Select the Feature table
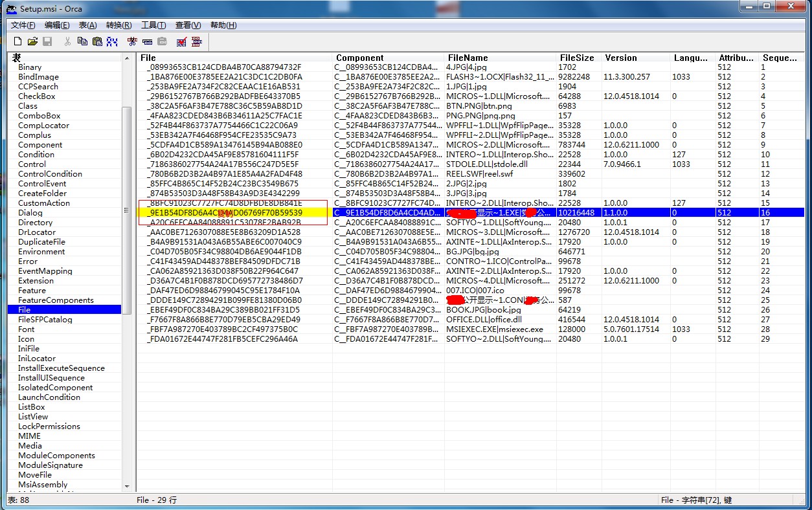This screenshot has width=812, height=510. [32, 291]
